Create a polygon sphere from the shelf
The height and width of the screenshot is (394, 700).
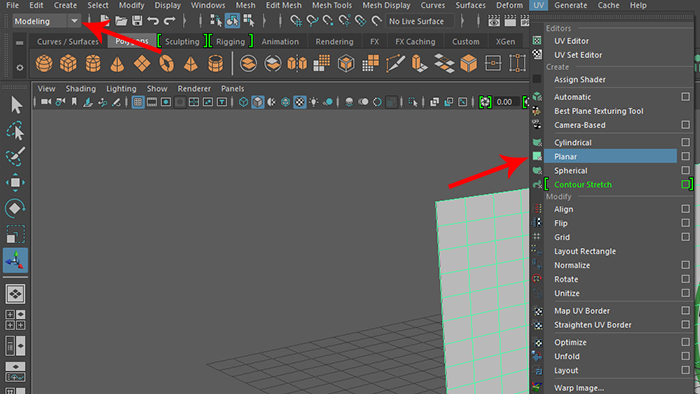coord(44,63)
